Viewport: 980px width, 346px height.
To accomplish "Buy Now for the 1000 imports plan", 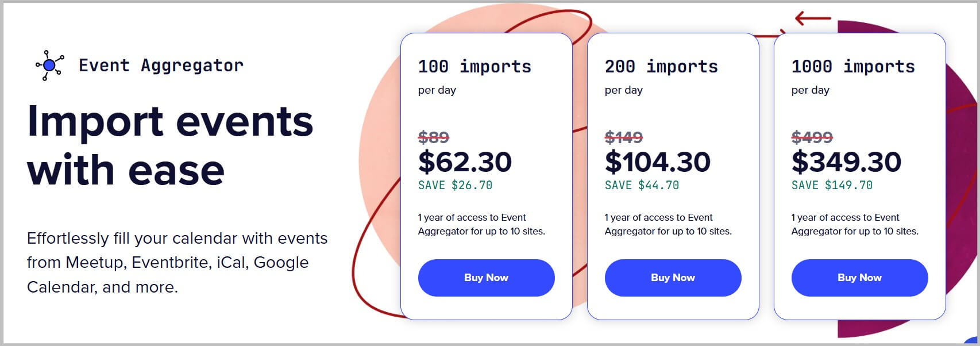I will pyautogui.click(x=859, y=278).
